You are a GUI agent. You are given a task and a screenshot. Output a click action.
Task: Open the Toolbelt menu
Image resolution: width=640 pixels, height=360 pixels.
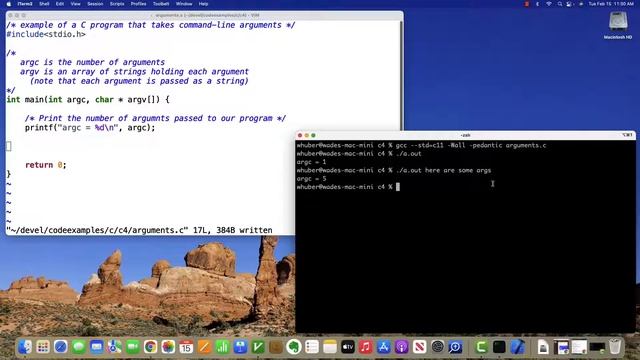161,4
